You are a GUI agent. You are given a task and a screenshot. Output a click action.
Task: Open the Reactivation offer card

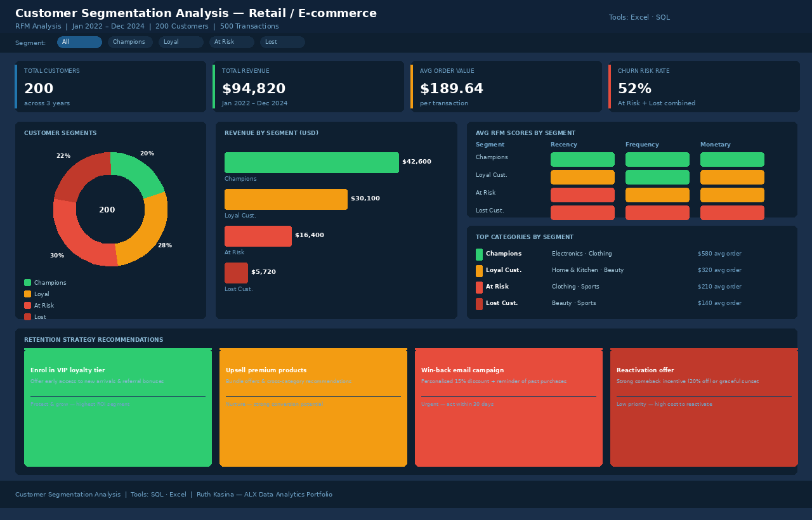click(704, 407)
